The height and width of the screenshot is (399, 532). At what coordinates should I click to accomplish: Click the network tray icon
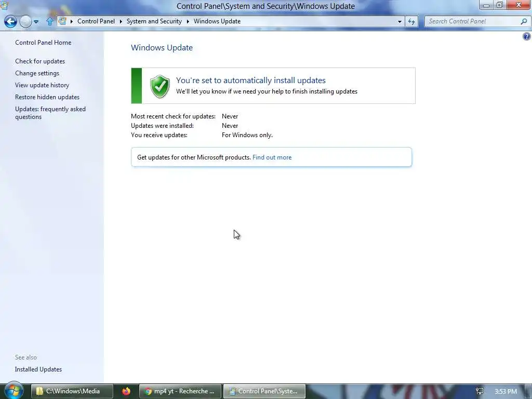[x=480, y=391]
